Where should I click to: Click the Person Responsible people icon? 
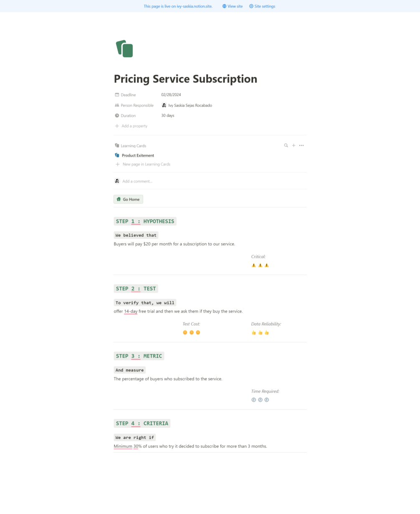(x=117, y=105)
